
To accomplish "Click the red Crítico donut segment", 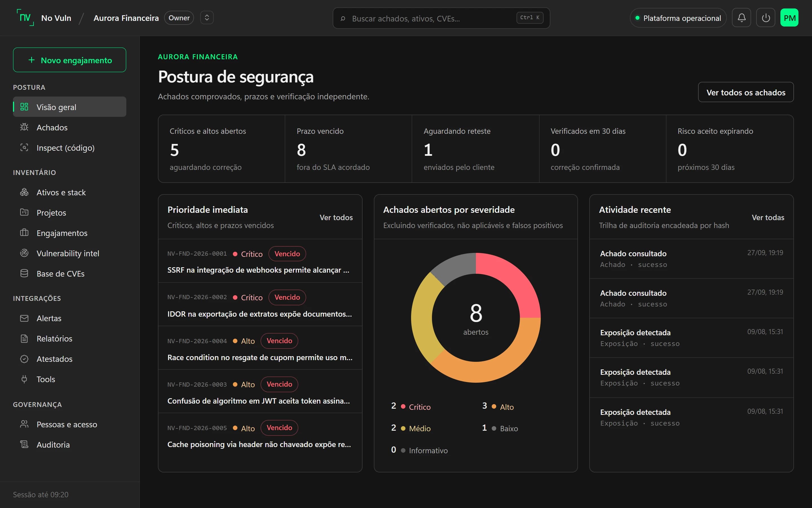I will pos(515,279).
